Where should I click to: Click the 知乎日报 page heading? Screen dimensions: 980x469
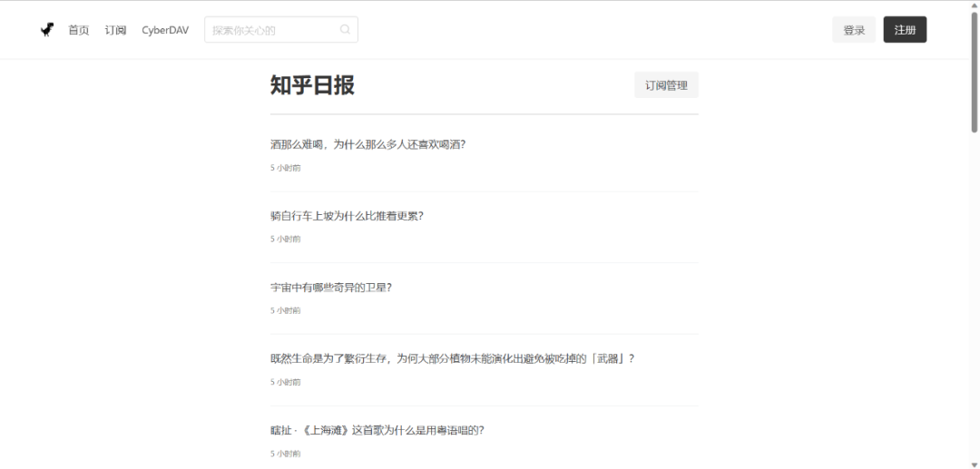[x=312, y=85]
